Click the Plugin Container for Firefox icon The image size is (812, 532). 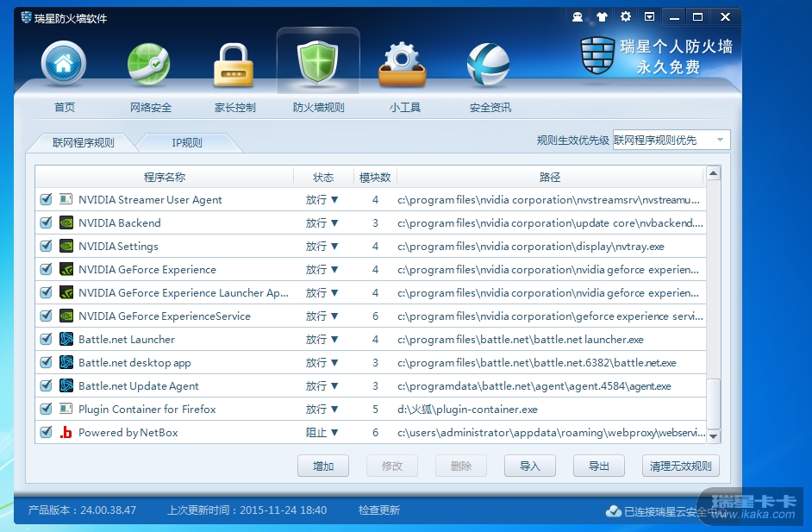tap(66, 410)
